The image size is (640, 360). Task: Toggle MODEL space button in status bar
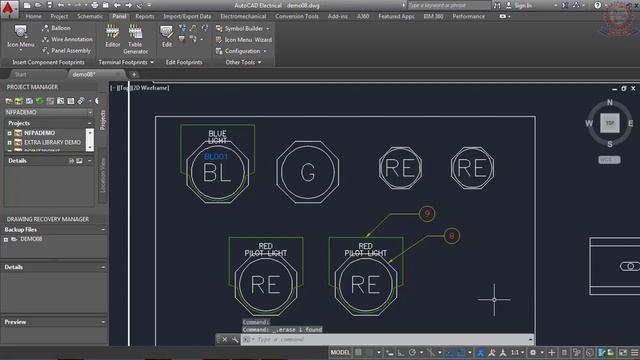click(x=340, y=352)
